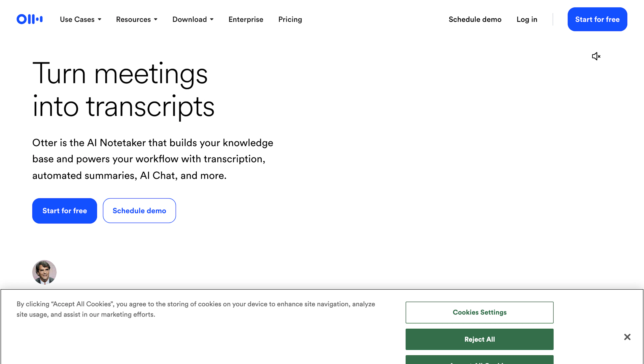This screenshot has width=644, height=364.
Task: Click the Otter logo in the header
Action: pyautogui.click(x=30, y=19)
